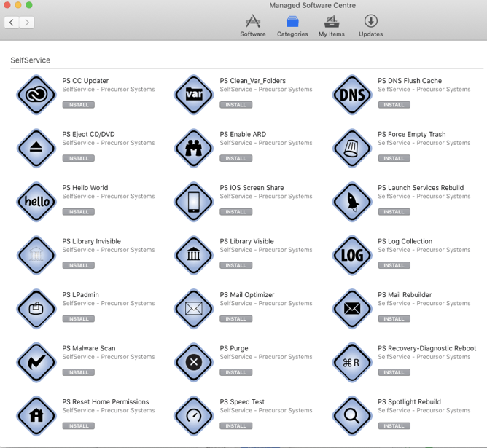The width and height of the screenshot is (487, 448).
Task: Open the PS Purge title link
Action: pos(234,348)
